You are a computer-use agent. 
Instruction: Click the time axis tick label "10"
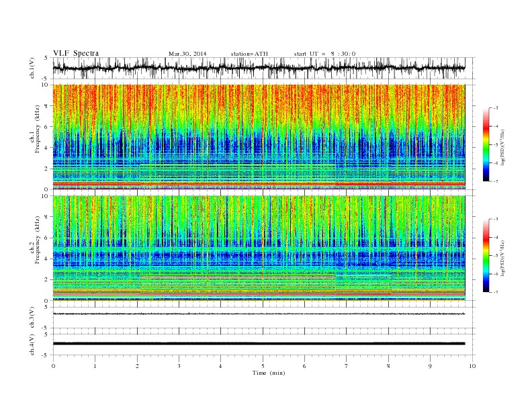point(472,366)
